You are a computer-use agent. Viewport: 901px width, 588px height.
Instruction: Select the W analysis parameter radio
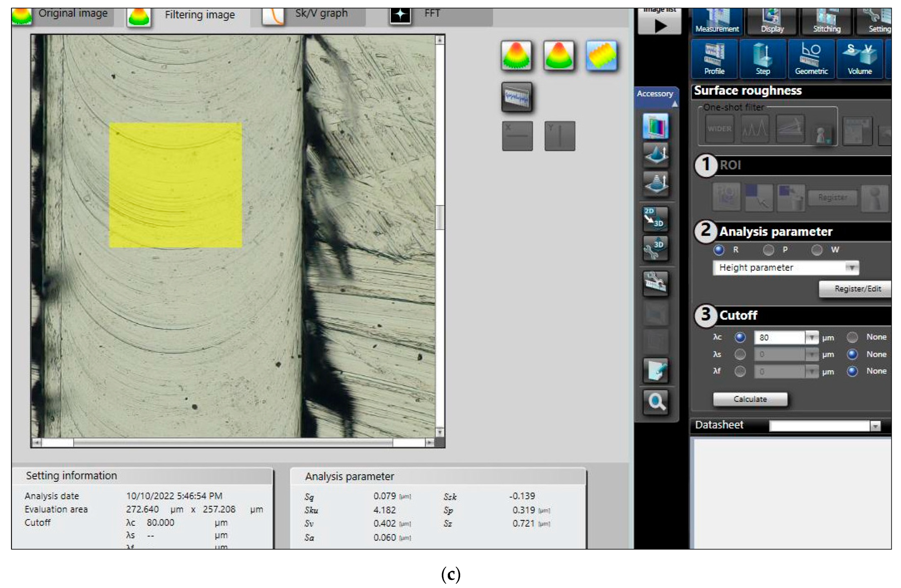click(x=817, y=250)
